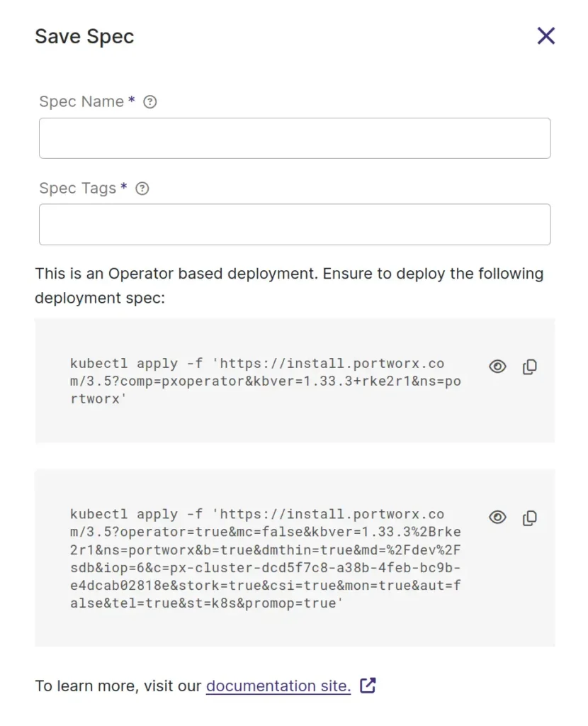Click the required asterisk next to Spec Tags
The width and height of the screenshot is (588, 726).
[x=124, y=188]
